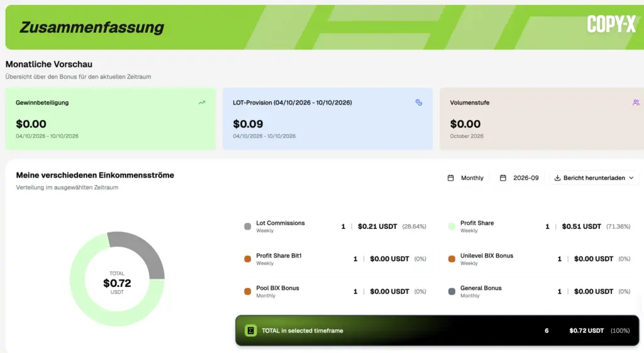Open the Volumenstufe card
Image resolution: width=644 pixels, height=353 pixels.
point(541,119)
